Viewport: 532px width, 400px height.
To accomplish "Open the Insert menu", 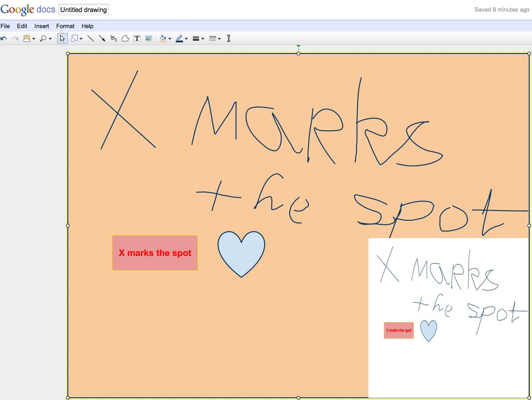I will point(42,26).
